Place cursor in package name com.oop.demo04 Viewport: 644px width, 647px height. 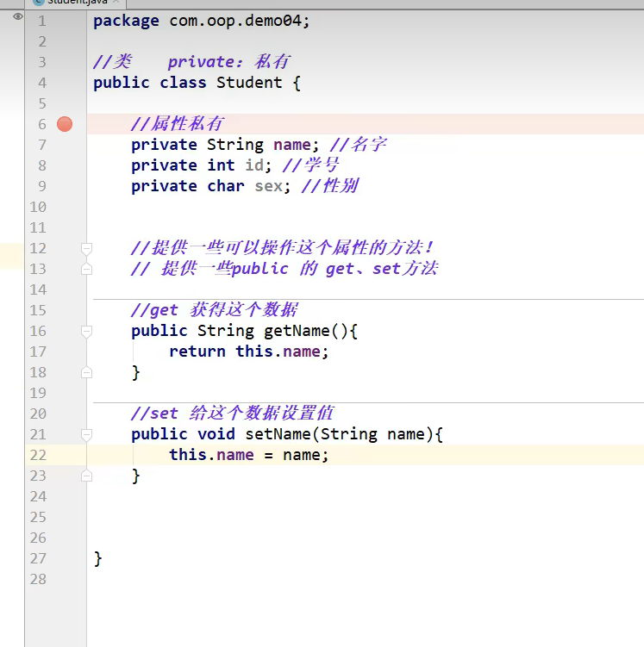click(x=235, y=21)
